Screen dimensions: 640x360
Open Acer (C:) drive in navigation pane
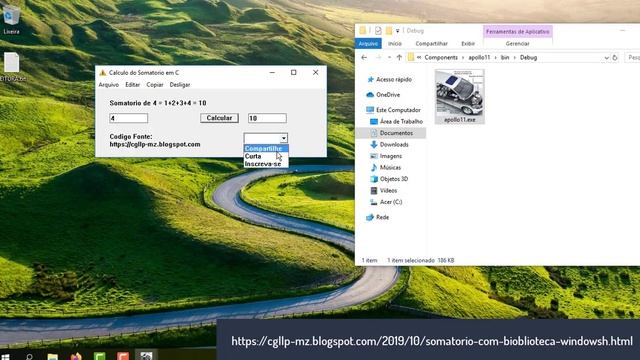click(x=386, y=202)
